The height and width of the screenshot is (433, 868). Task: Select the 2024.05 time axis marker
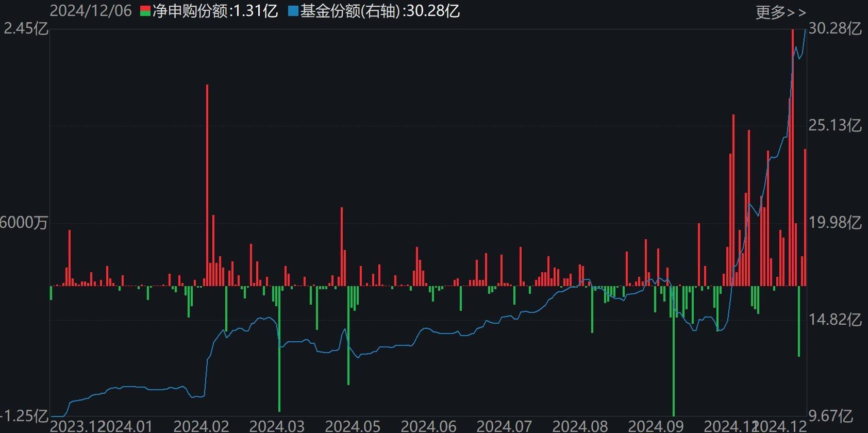353,426
